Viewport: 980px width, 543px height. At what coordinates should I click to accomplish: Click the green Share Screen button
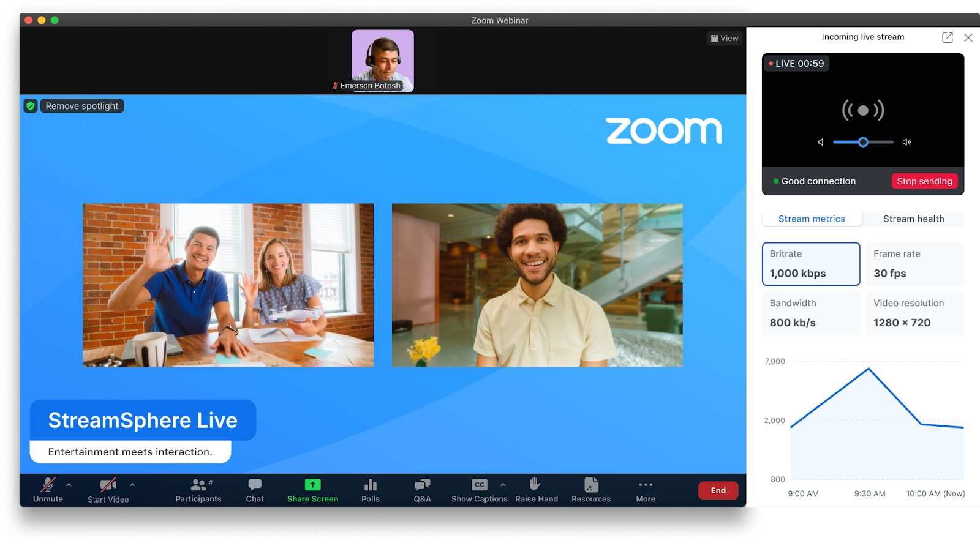click(x=312, y=490)
